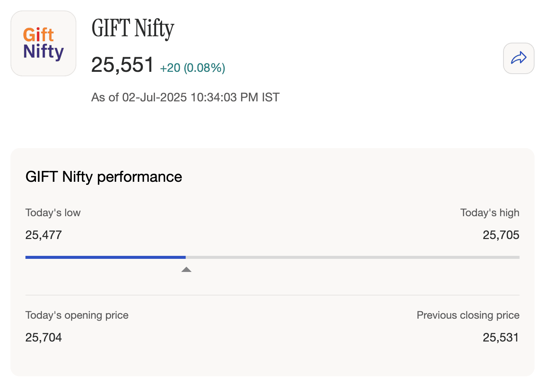Switch to the GIFT Nifty title tab

[133, 28]
